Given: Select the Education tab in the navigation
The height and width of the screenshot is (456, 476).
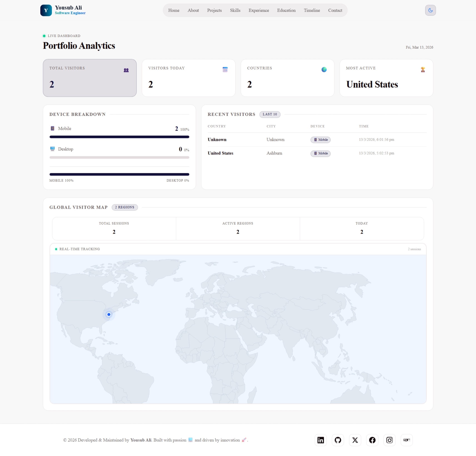Looking at the screenshot, I should (286, 10).
